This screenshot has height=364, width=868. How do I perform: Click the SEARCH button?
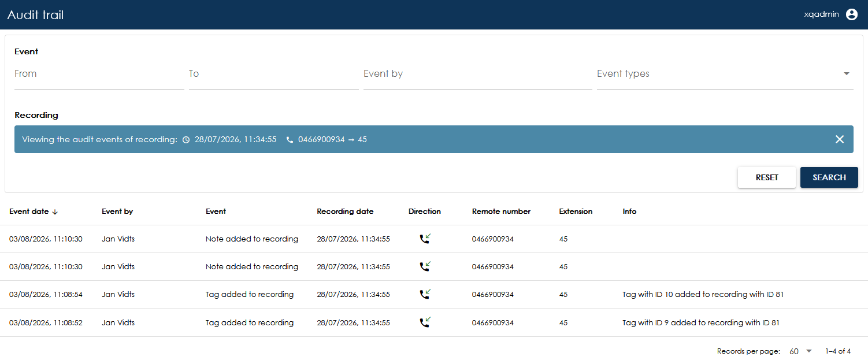[829, 177]
